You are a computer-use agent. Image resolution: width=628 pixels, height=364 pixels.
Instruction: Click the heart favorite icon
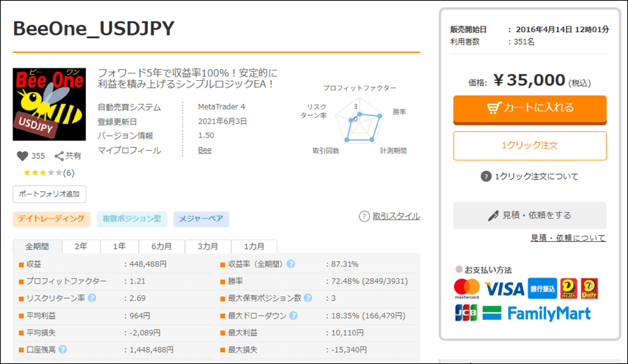pyautogui.click(x=22, y=156)
